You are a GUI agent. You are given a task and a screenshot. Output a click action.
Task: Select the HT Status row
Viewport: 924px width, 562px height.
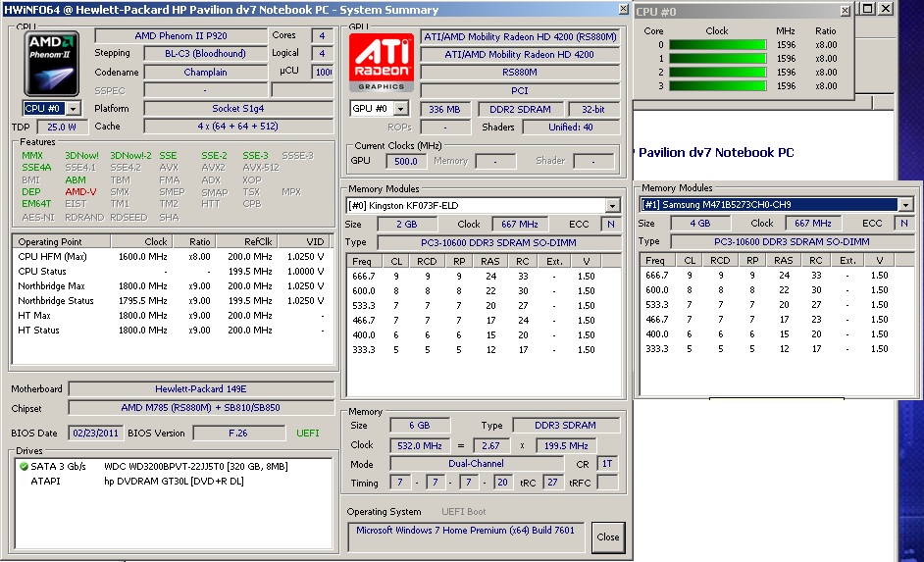tap(172, 331)
